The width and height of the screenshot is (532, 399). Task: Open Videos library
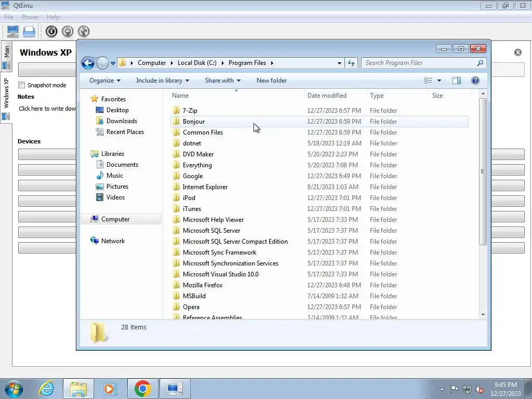coord(115,197)
